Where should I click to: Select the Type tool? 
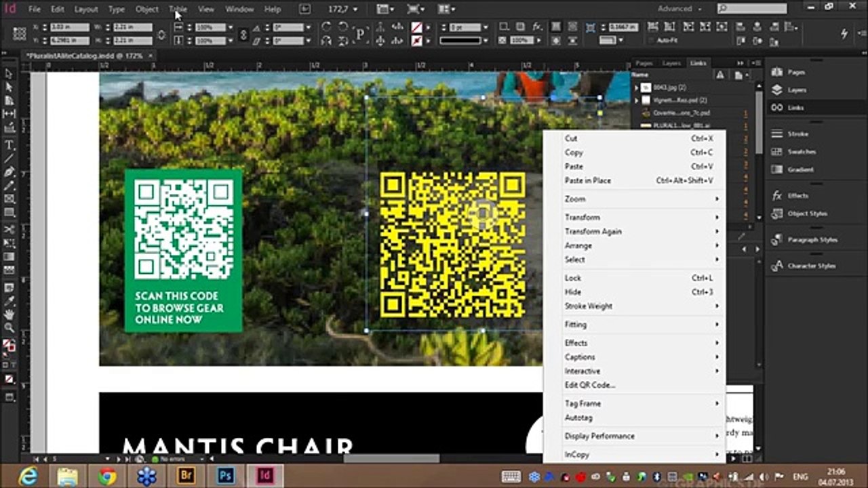[9, 145]
